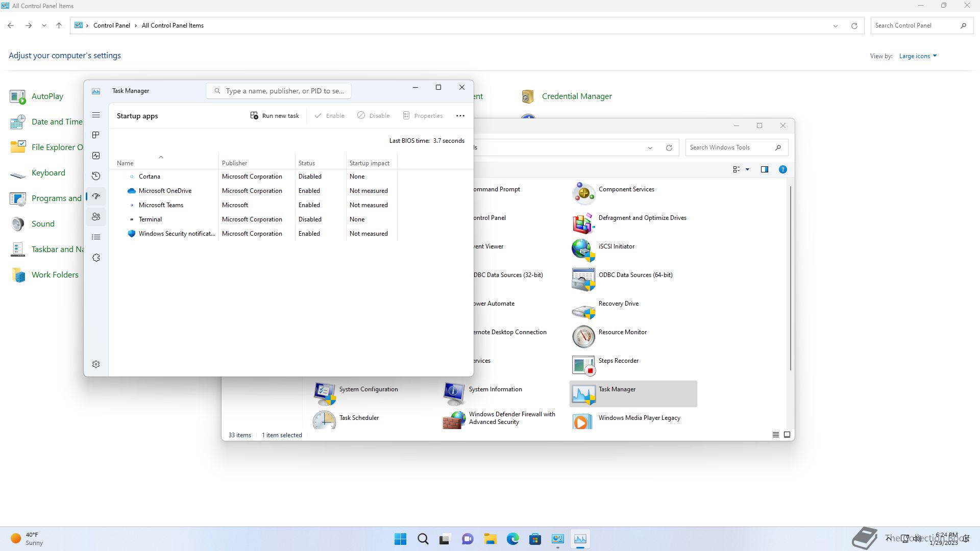
Task: Focus Search Windows Tools box
Action: point(737,147)
